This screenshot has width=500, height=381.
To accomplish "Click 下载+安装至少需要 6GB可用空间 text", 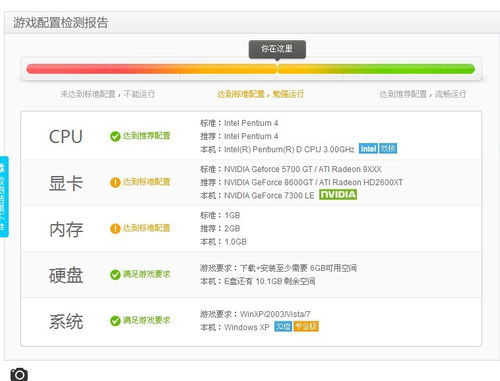I will pyautogui.click(x=298, y=268).
